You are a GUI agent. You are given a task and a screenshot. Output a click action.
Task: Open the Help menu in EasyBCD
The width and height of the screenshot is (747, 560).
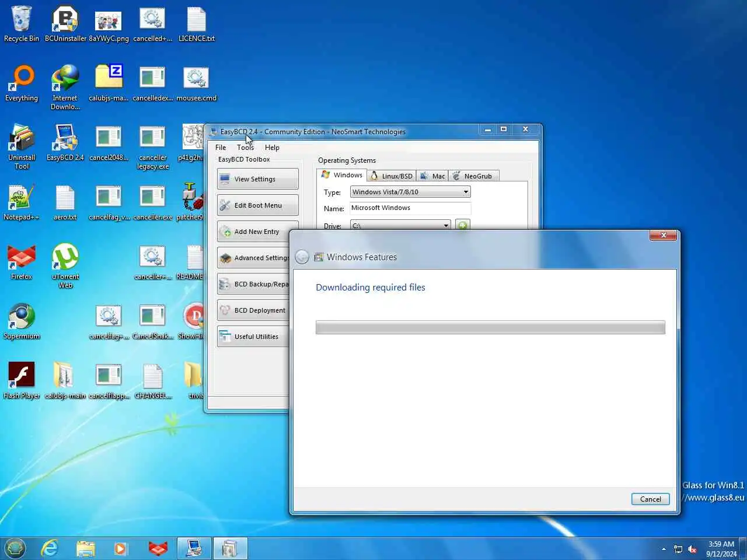272,148
